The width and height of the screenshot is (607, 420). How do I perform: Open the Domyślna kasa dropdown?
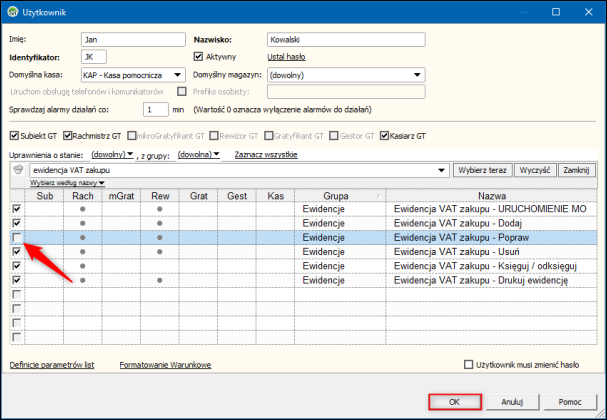tap(177, 74)
